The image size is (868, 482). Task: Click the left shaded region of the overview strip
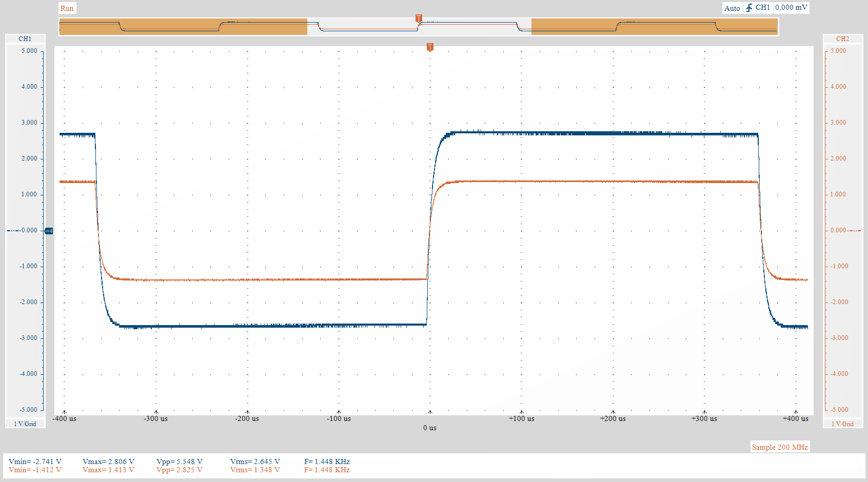[x=183, y=27]
